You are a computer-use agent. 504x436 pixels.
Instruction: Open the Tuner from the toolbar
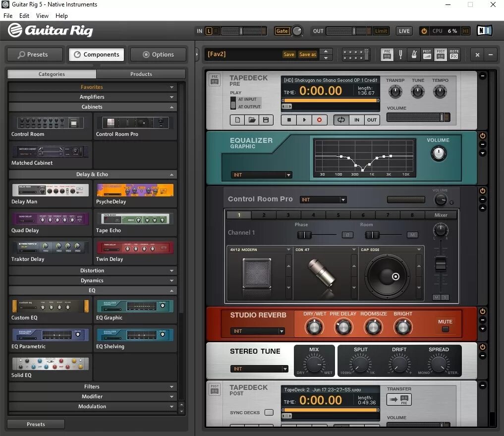pyautogui.click(x=400, y=55)
